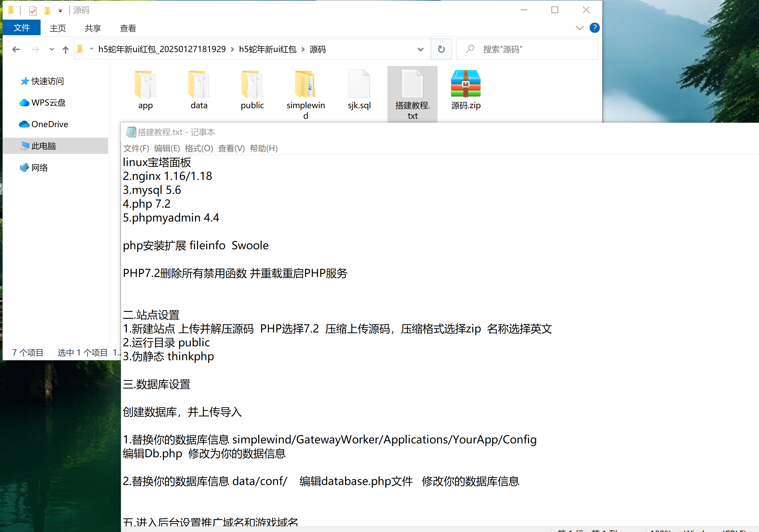Open the 共享 ribbon tab

point(93,28)
